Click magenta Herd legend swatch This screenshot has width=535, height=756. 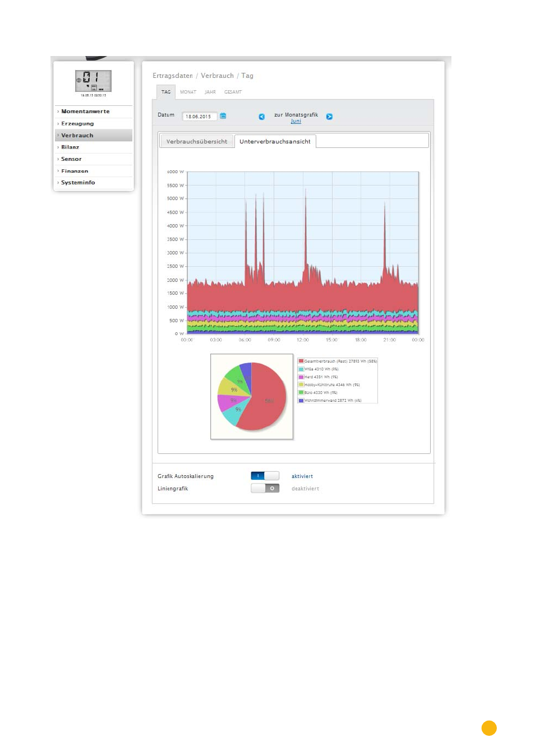click(x=301, y=377)
